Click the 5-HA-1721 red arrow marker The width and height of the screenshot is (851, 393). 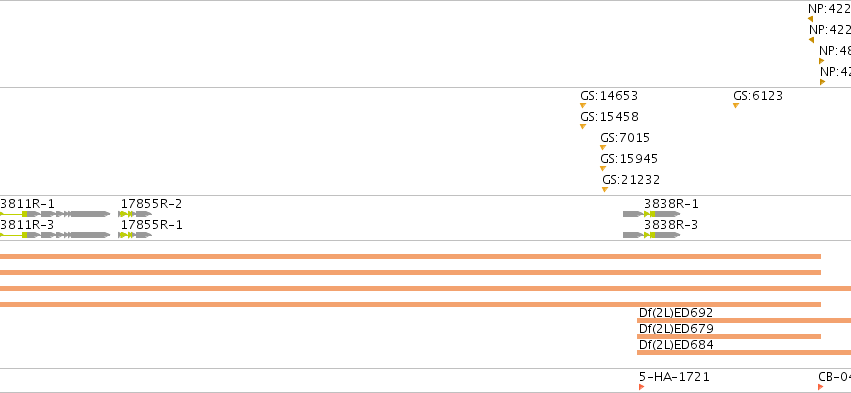tap(642, 387)
